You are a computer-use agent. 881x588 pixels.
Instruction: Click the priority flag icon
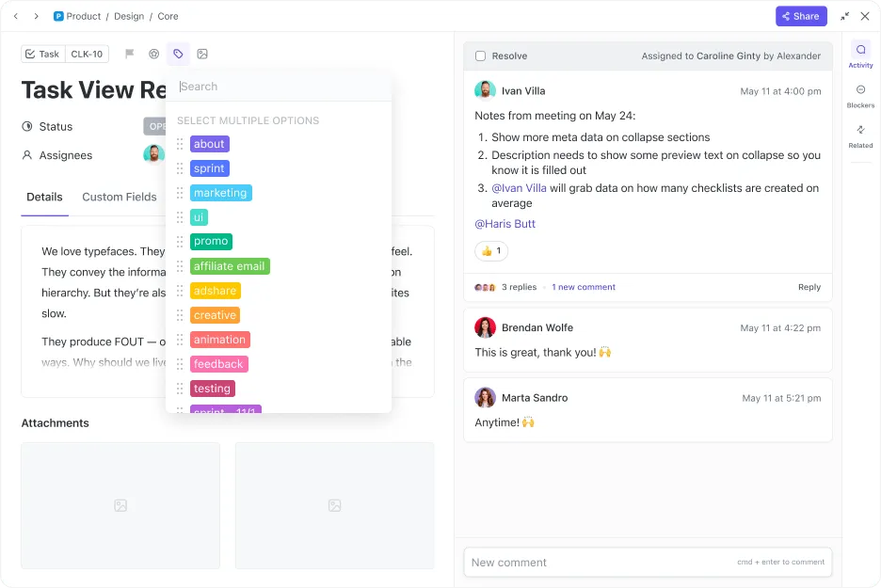129,54
